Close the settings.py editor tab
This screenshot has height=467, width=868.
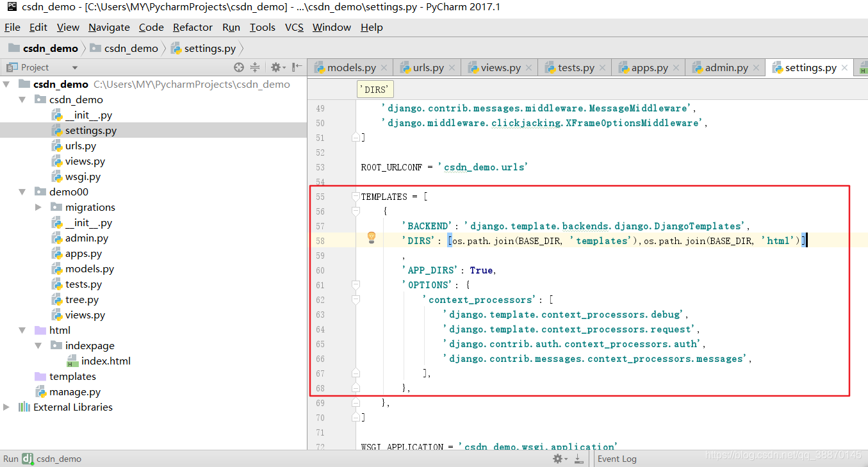pyautogui.click(x=845, y=68)
